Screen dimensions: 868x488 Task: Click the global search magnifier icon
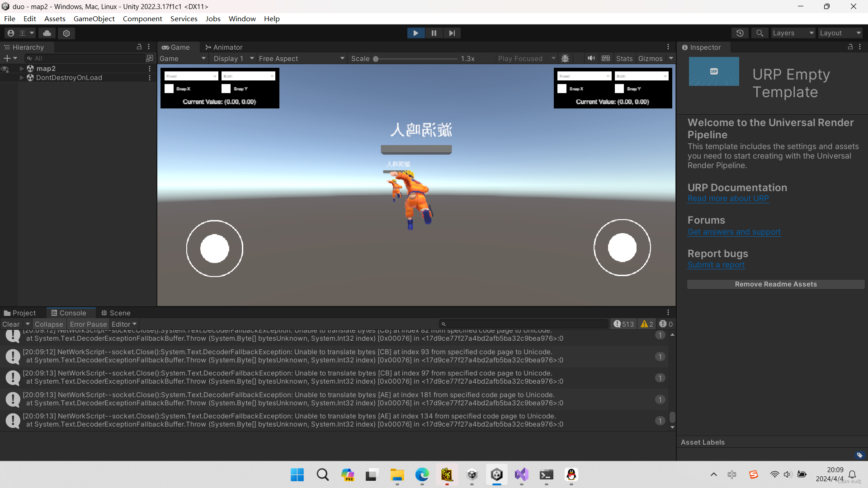click(759, 33)
